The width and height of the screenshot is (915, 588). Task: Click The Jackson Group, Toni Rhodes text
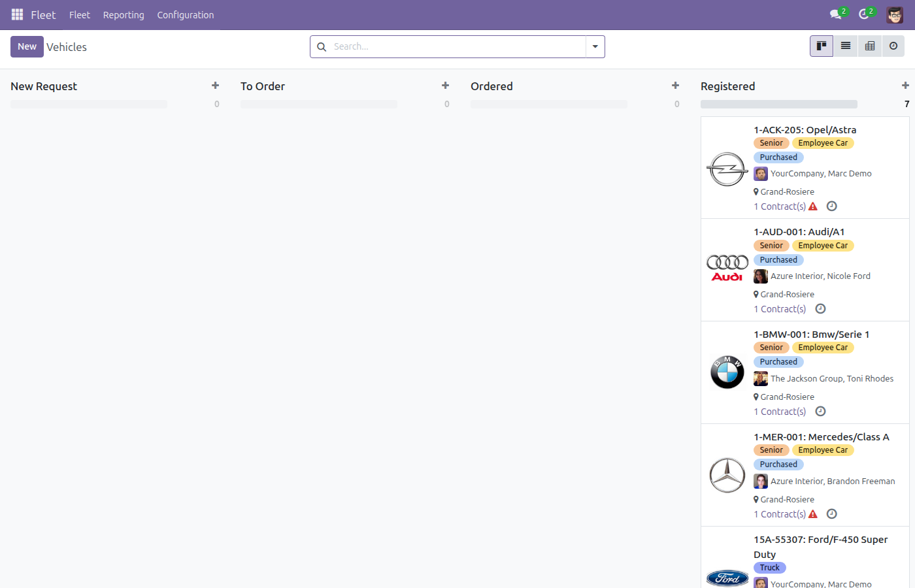tap(832, 379)
